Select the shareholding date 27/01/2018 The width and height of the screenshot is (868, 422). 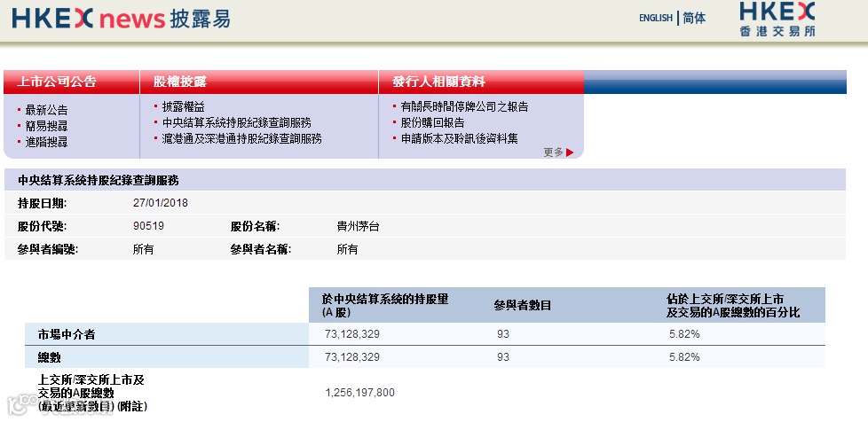(x=161, y=203)
